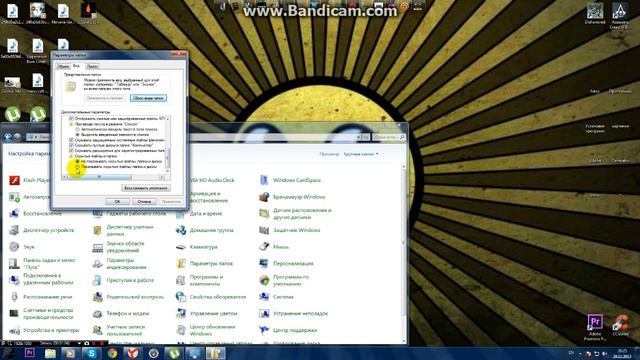The height and width of the screenshot is (360, 640).
Task: Open Диспетчер устройств
Action: point(41,230)
